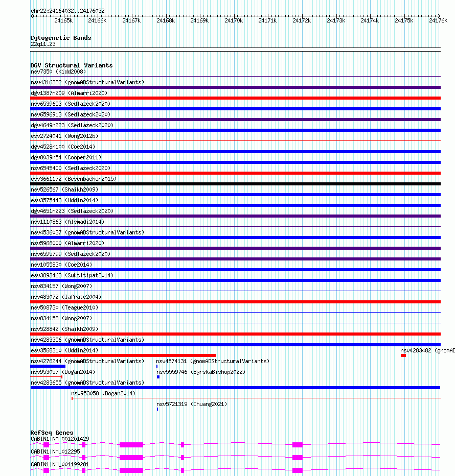Screen dimensions: 455x476
Task: Click nsv6596913 (Sedlazeck2020) label
Action: pyautogui.click(x=71, y=114)
